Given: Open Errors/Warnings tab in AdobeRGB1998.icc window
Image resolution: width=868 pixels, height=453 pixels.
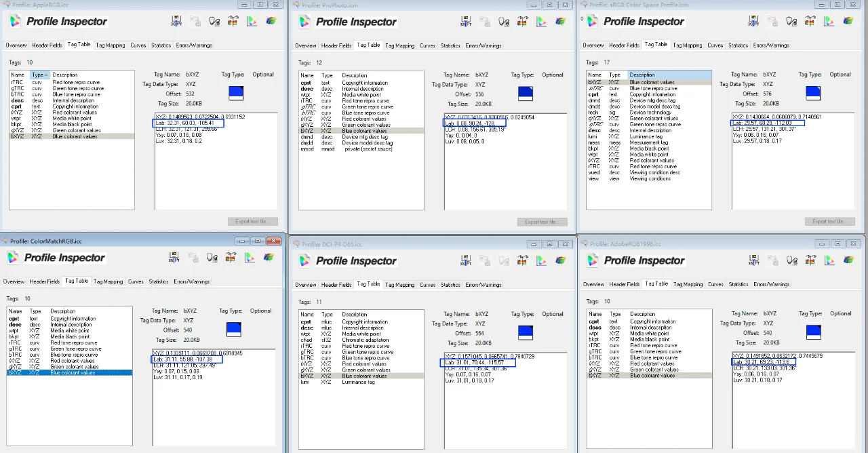Looking at the screenshot, I should click(771, 284).
